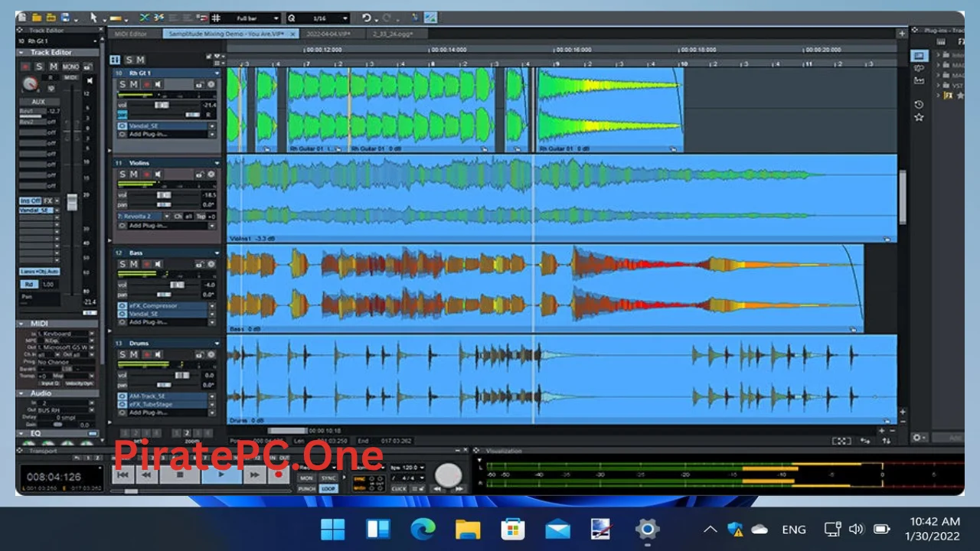The height and width of the screenshot is (551, 980).
Task: Switch to the 2_33_24.ogg tab
Action: pyautogui.click(x=394, y=34)
